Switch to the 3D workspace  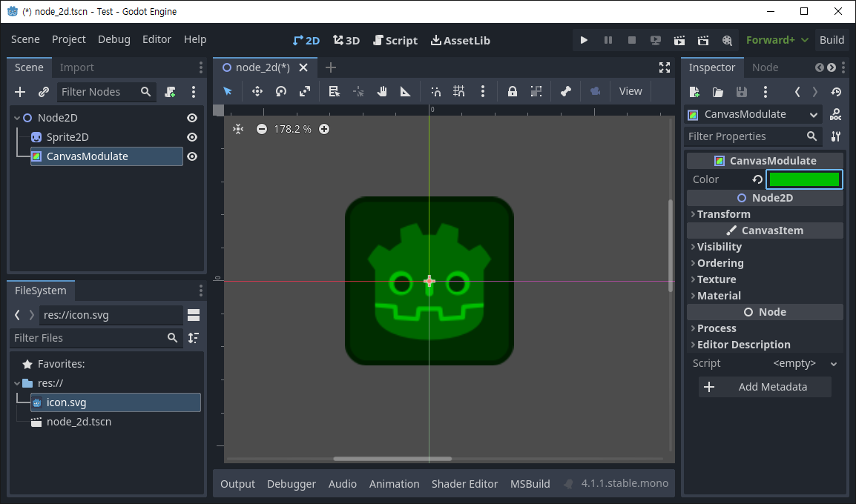[x=346, y=40]
